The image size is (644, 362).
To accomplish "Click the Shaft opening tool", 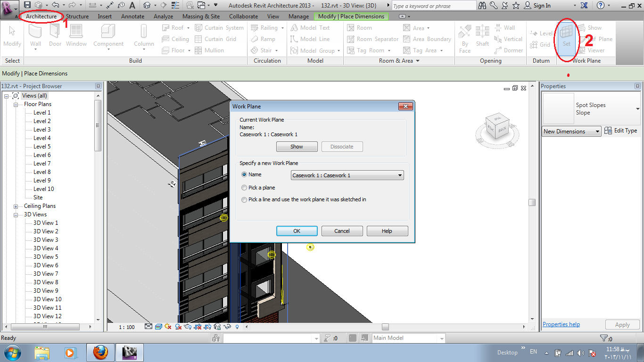I will [x=482, y=36].
